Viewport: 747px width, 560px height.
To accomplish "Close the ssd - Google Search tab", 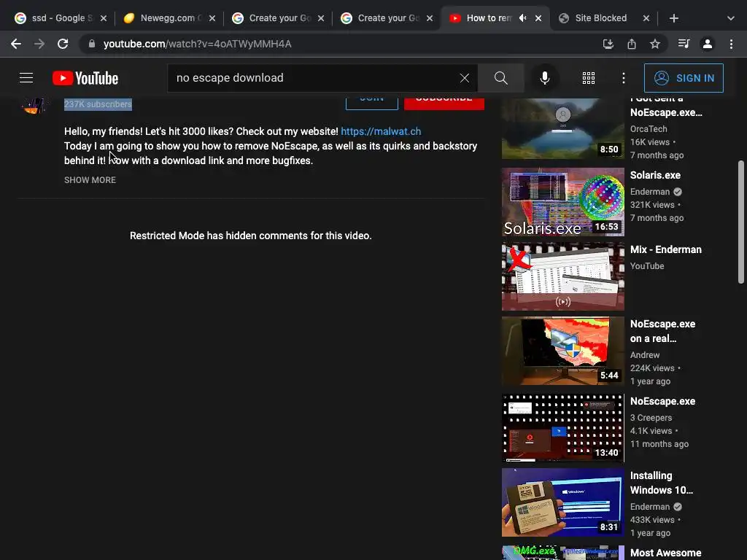I will coord(104,18).
